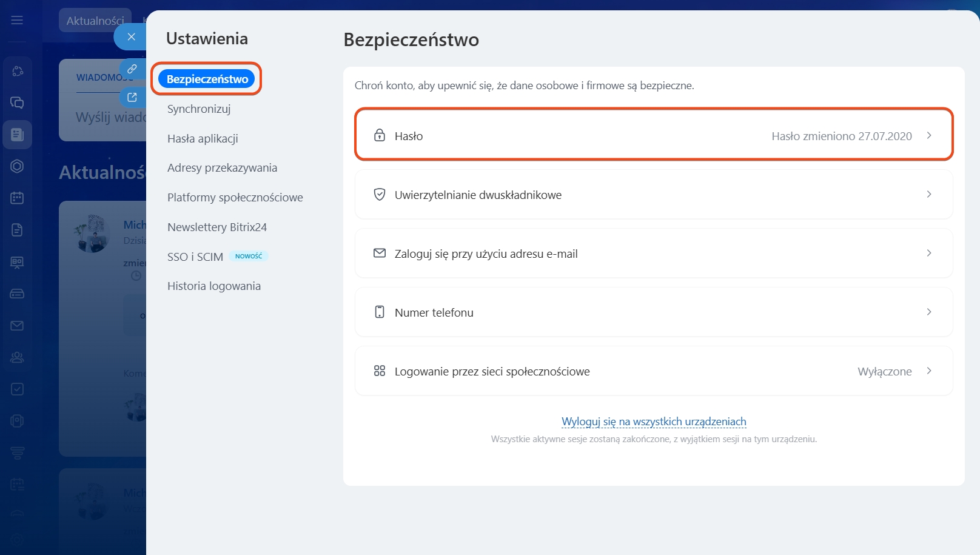Click the employees group icon in sidebar
This screenshot has height=555, width=980.
[17, 357]
